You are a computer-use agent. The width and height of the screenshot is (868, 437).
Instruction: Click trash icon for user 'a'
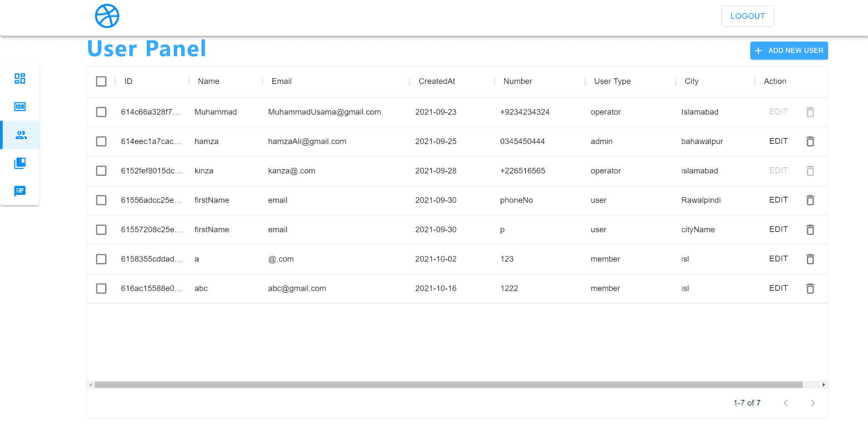(810, 259)
